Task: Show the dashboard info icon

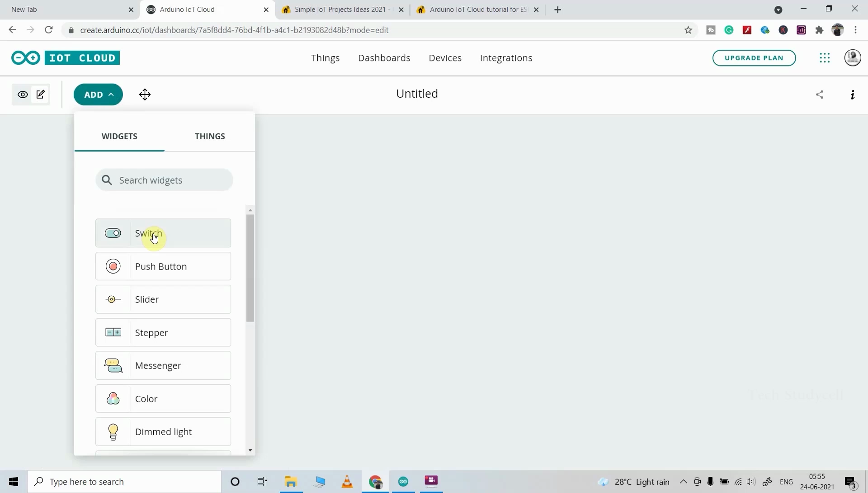Action: coord(852,95)
